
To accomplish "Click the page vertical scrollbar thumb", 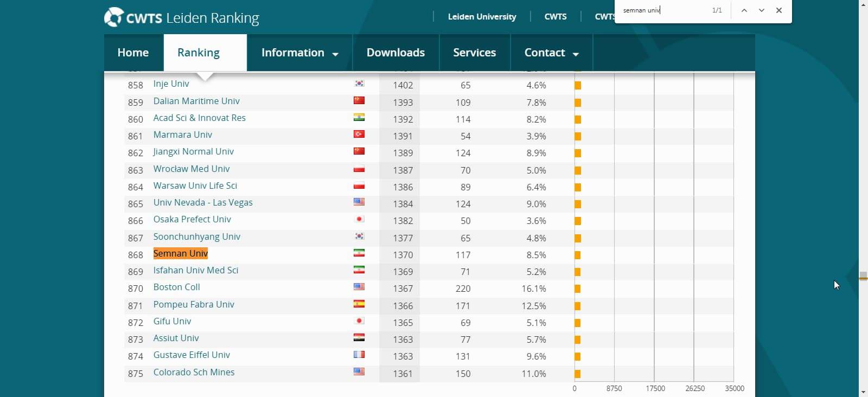I will pyautogui.click(x=863, y=275).
